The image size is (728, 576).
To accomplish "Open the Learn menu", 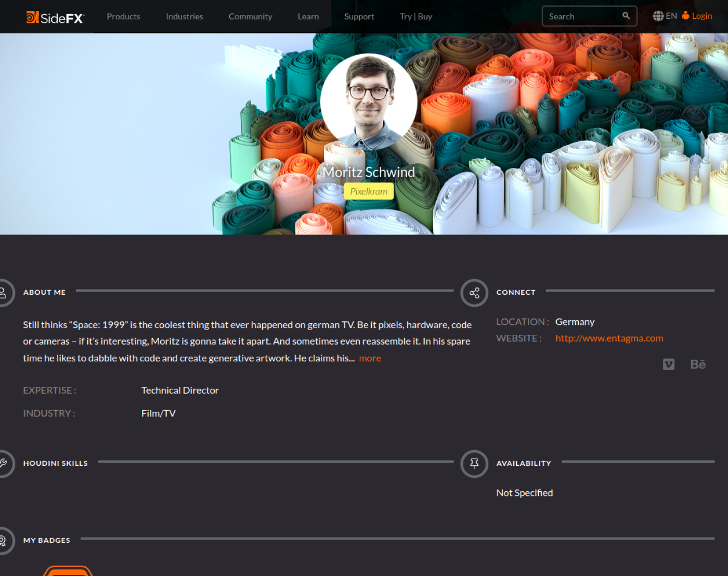I will tap(308, 17).
